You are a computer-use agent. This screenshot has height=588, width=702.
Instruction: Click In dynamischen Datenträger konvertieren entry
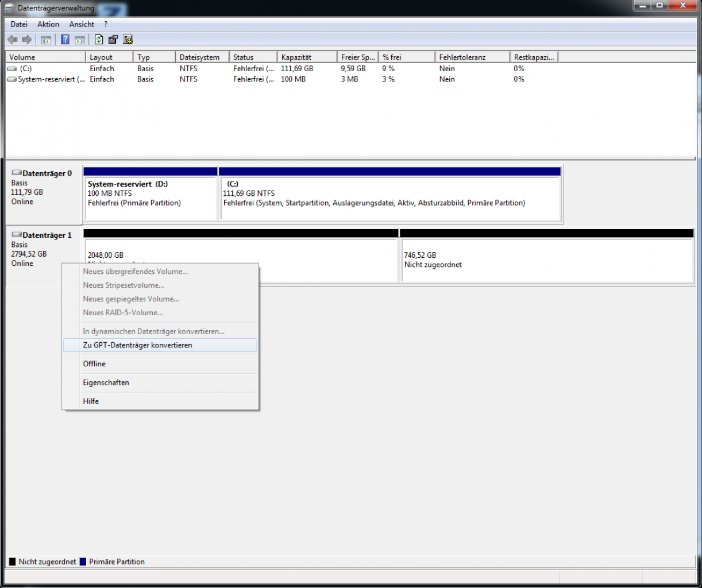tap(160, 331)
